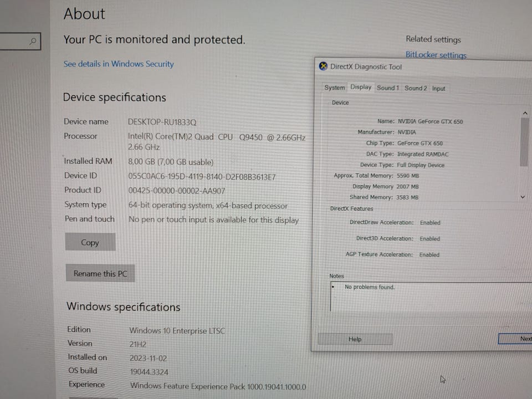Click the Device list scroll down arrow
The width and height of the screenshot is (532, 399).
coord(523,197)
